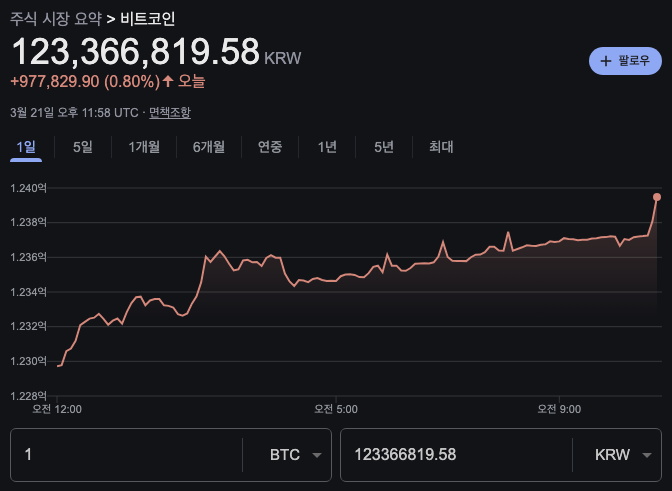Click the 123,366,819.58 price value
Screen dimensions: 672x491
[135, 52]
